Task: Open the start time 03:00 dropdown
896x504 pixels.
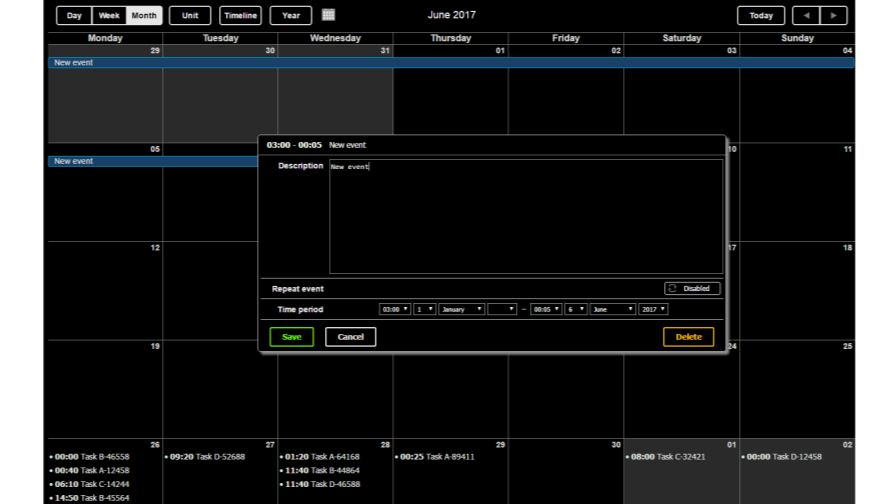Action: (x=395, y=309)
